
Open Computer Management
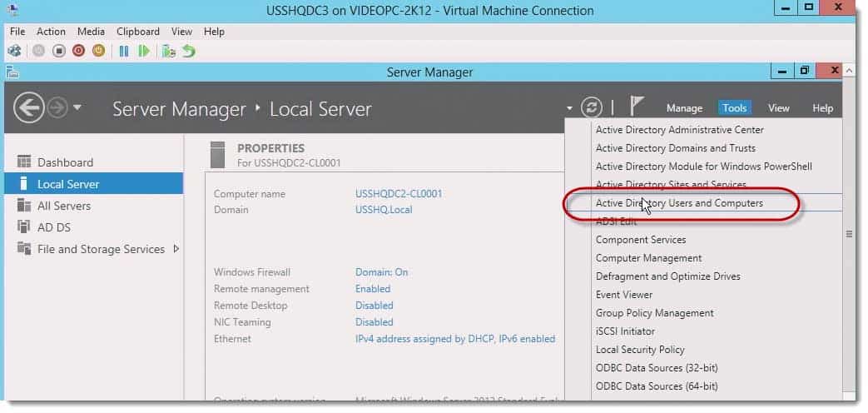coord(648,258)
